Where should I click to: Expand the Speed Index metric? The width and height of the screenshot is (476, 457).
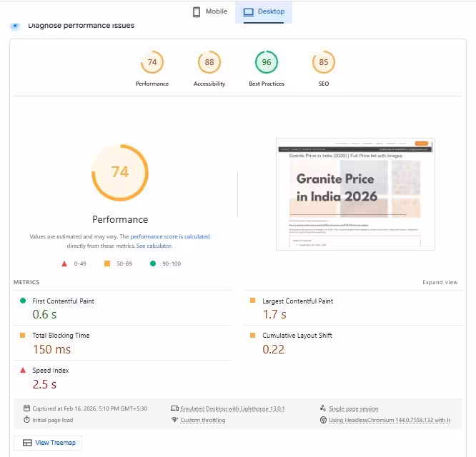124,378
